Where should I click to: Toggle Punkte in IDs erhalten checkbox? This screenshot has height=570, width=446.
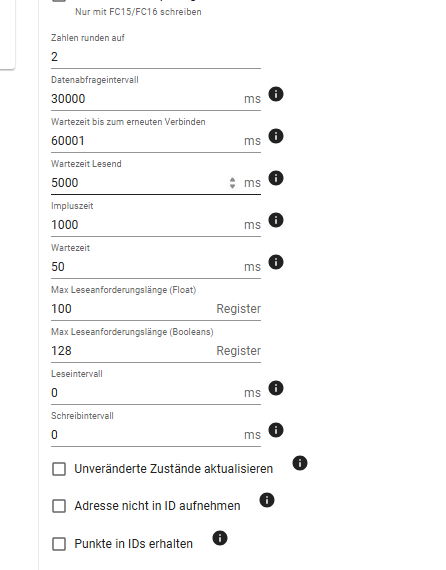click(59, 544)
